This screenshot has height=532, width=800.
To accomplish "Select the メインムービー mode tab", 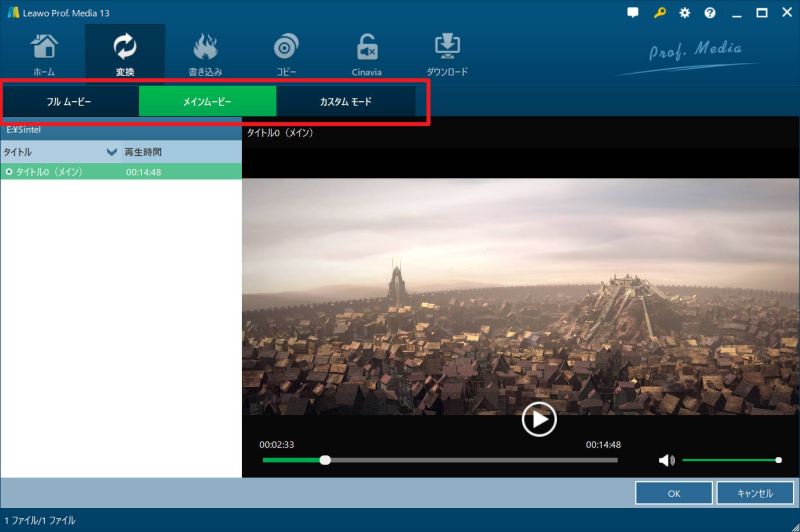I will (207, 102).
